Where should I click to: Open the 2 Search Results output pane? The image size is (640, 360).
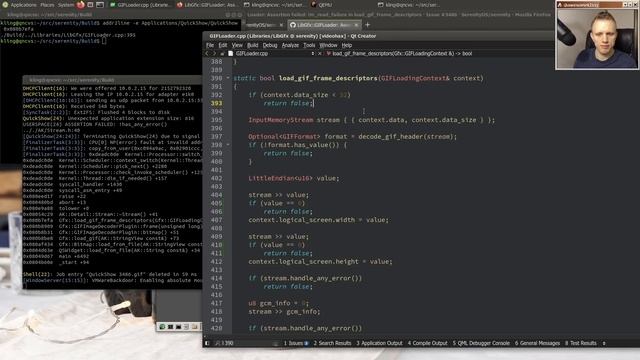(x=332, y=343)
